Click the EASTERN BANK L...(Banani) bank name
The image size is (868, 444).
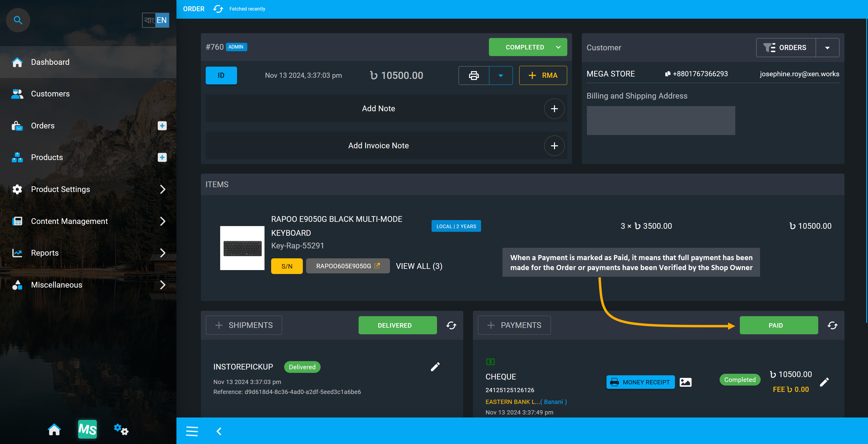[x=525, y=401]
